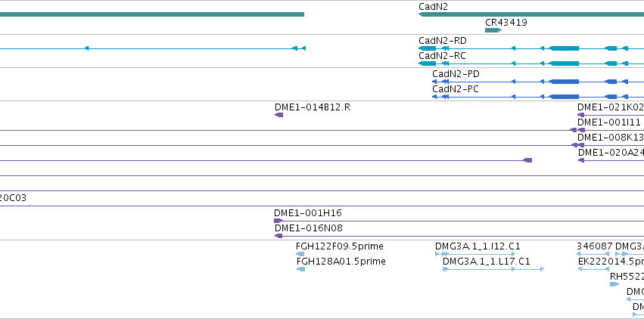Select the DME1-021K02 feature label
Viewport: 644px width, 319px height.
click(x=610, y=107)
